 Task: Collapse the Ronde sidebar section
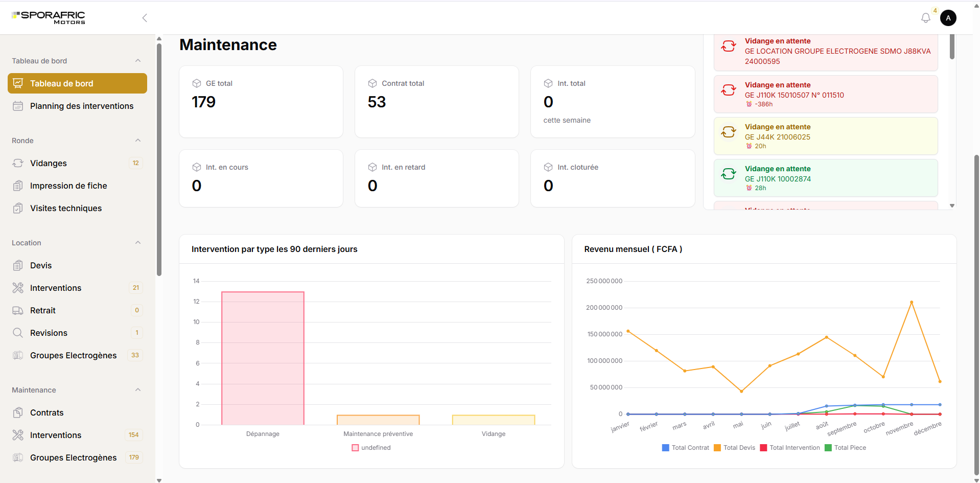[138, 141]
